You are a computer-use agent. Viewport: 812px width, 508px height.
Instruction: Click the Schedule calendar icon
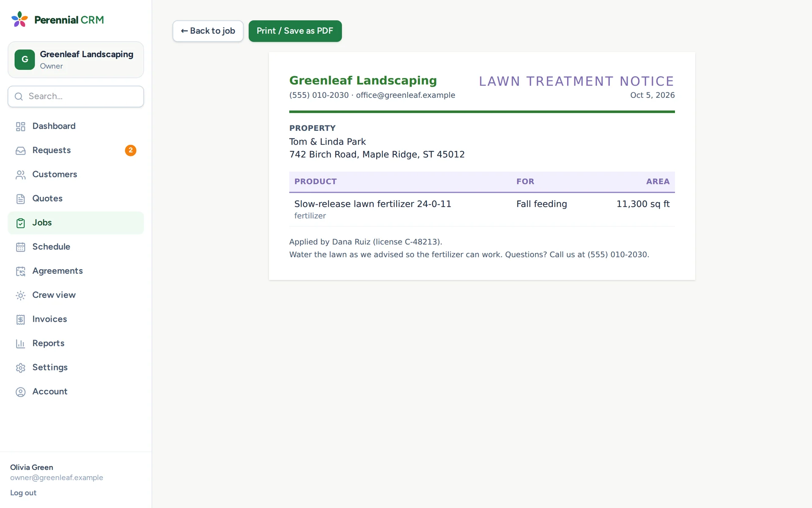click(20, 247)
